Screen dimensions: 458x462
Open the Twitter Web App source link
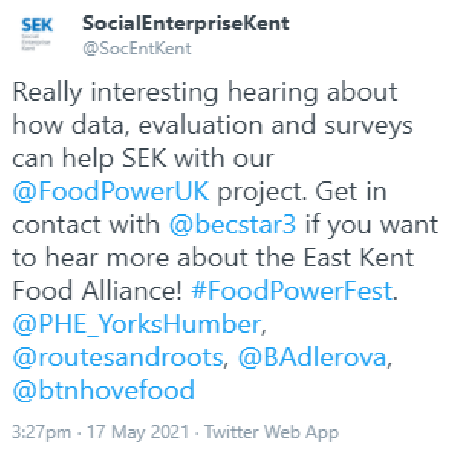click(x=271, y=432)
